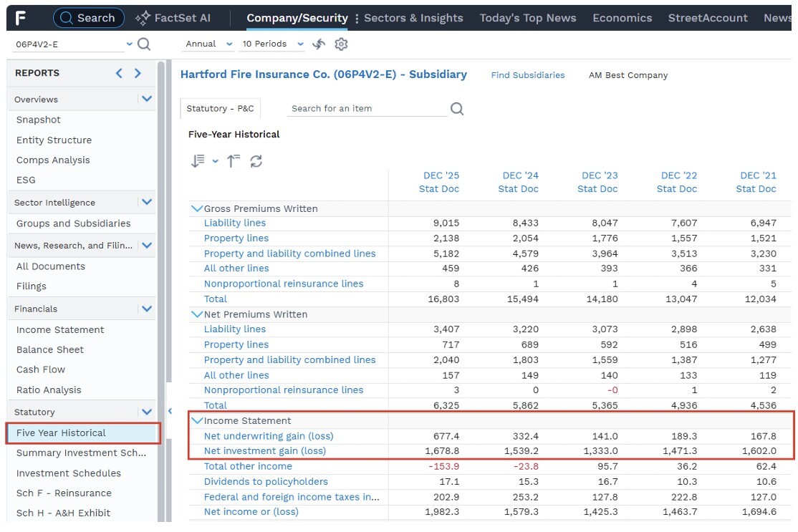Collapse the Gross Premiums Written section
The width and height of the screenshot is (798, 532).
(196, 208)
